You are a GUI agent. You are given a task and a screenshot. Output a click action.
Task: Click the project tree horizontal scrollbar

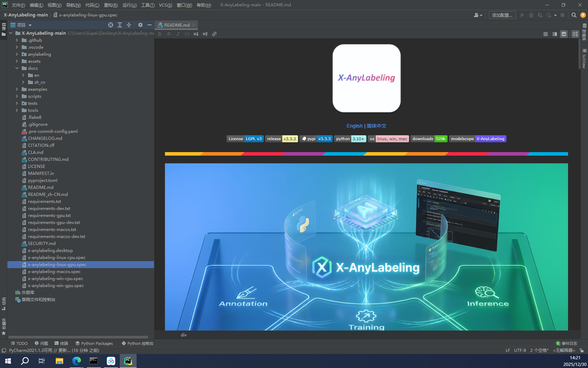pos(78,337)
